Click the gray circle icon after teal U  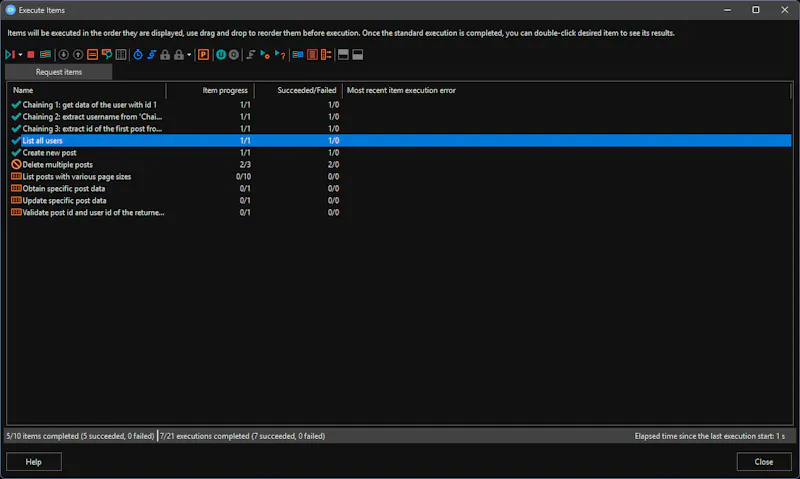coord(234,55)
